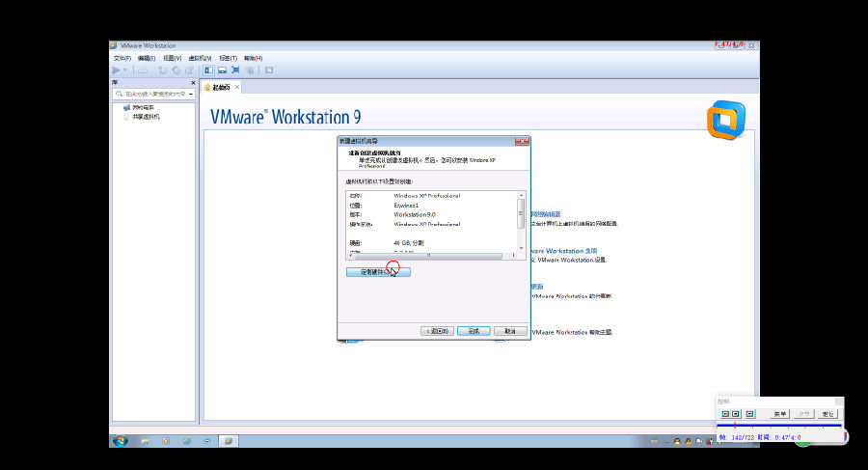Open the 视图(V) menu
The image size is (868, 470).
173,58
